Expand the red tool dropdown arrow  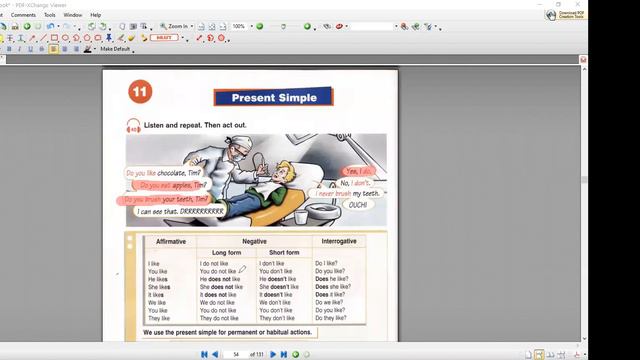[347, 27]
